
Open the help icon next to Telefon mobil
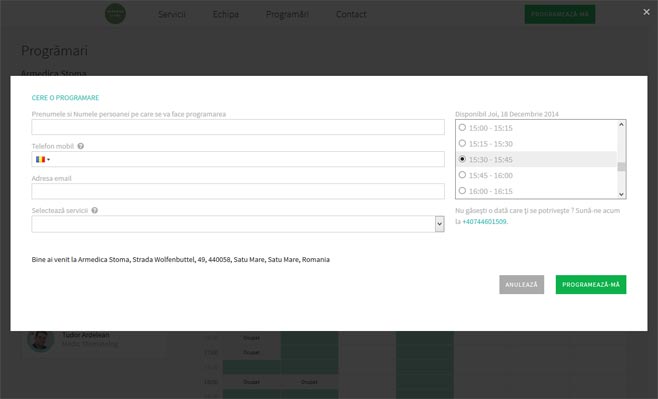tap(81, 146)
